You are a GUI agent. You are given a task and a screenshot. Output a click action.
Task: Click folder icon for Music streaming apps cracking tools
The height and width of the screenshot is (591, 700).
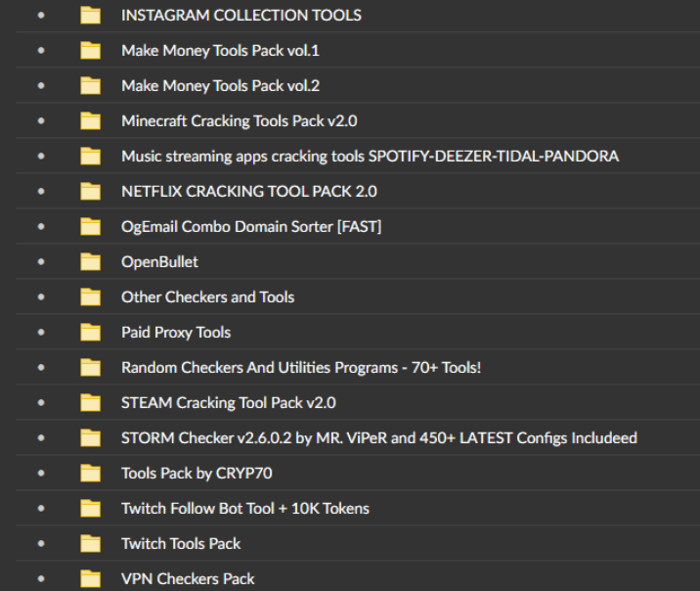[x=90, y=157]
